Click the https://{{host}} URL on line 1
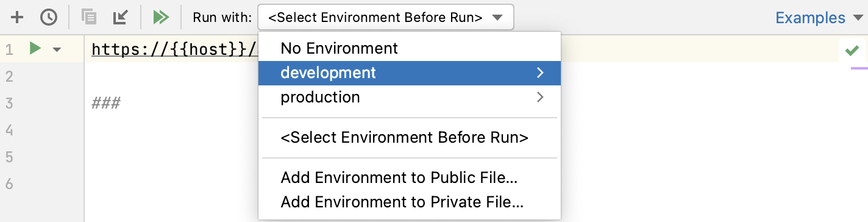The height and width of the screenshot is (222, 868). point(174,49)
